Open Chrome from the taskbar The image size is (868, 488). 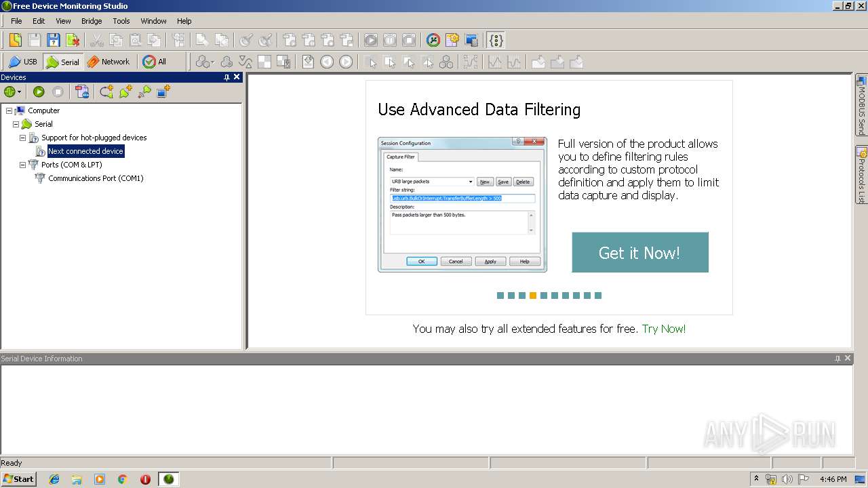point(123,479)
